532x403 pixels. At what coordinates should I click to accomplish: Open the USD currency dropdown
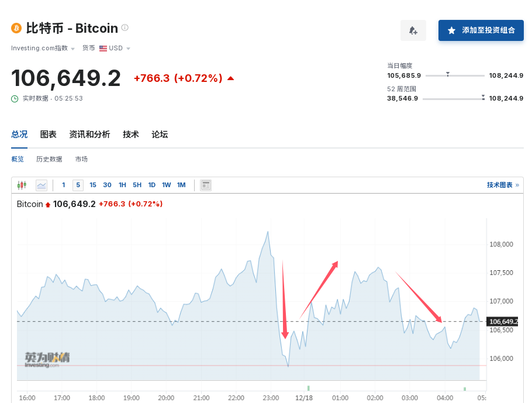[x=128, y=49]
